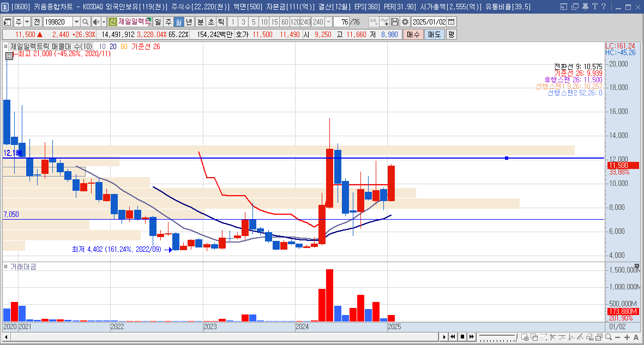Open the calendar date picker icon
This screenshot has height=345, width=644.
(451, 22)
